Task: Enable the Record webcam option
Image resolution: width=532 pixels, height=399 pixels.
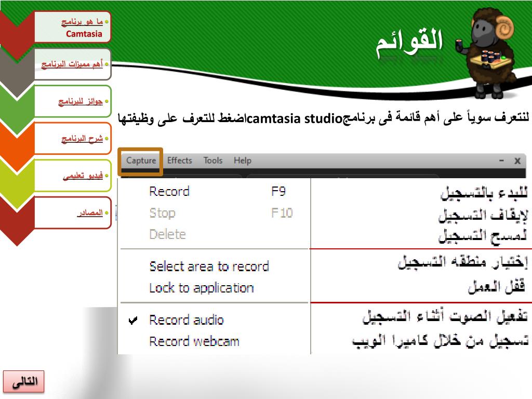Action: pyautogui.click(x=194, y=341)
